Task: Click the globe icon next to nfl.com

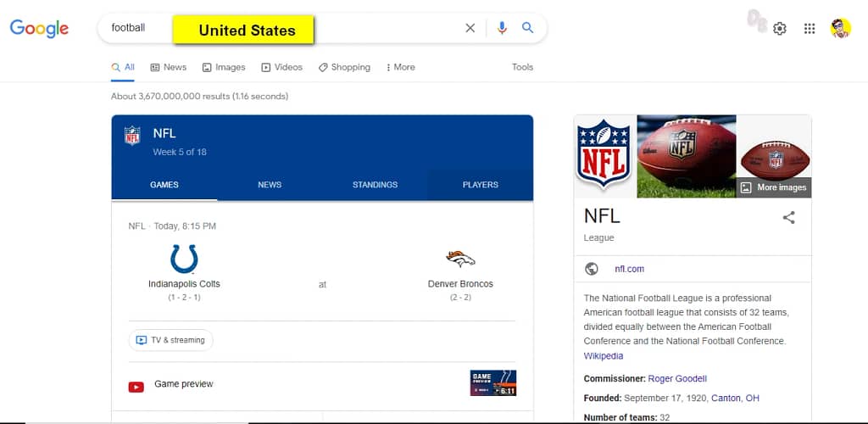Action: [x=591, y=269]
